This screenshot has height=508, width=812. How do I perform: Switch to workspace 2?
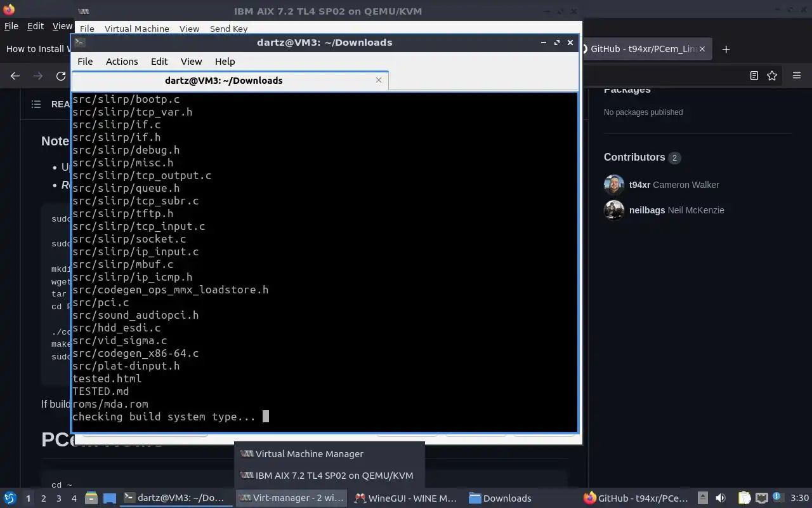point(43,498)
